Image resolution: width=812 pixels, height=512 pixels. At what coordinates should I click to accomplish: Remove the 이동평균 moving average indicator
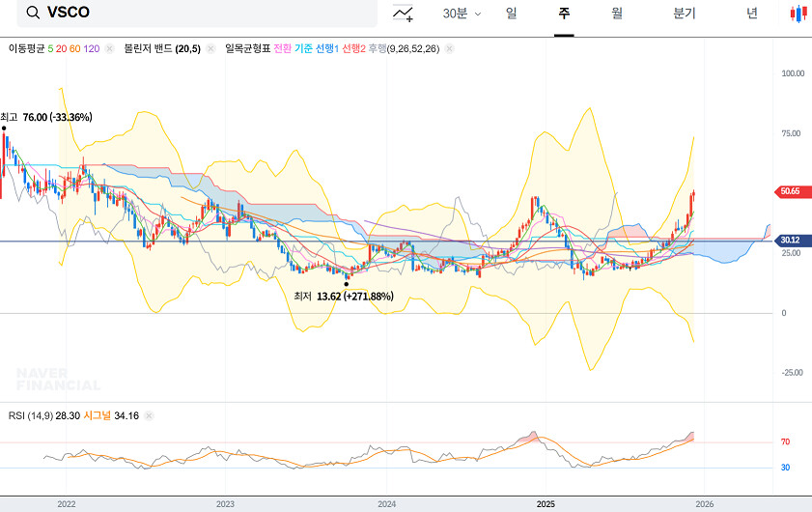pos(109,48)
